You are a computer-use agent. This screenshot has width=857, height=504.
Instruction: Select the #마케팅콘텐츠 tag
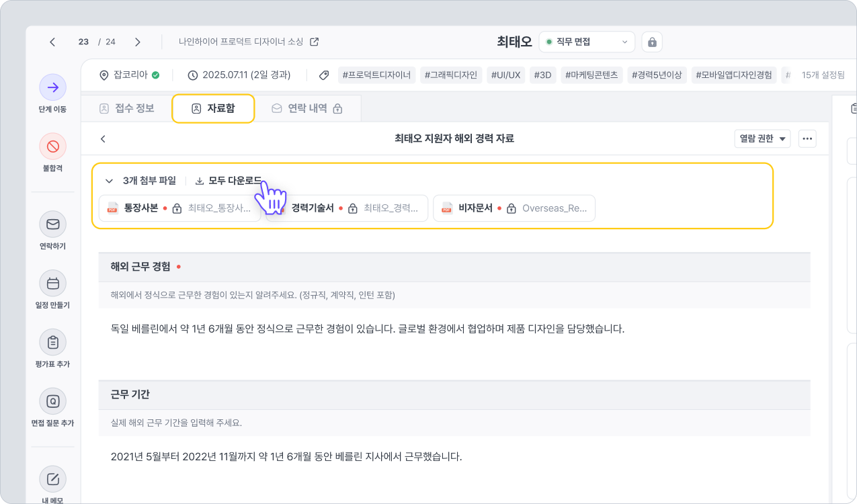point(591,75)
